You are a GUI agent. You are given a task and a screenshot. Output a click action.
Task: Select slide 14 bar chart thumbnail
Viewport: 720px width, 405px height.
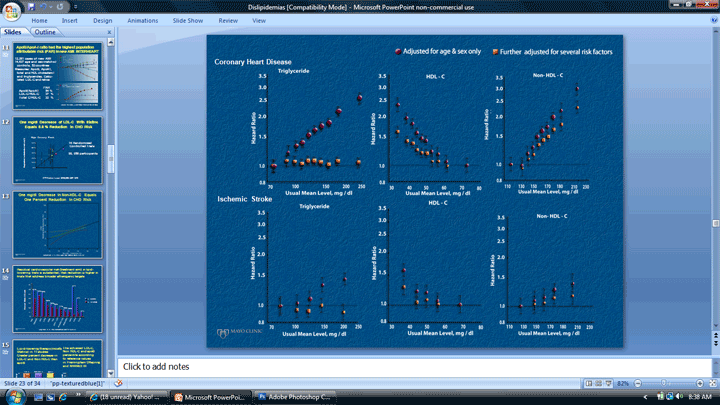57,299
